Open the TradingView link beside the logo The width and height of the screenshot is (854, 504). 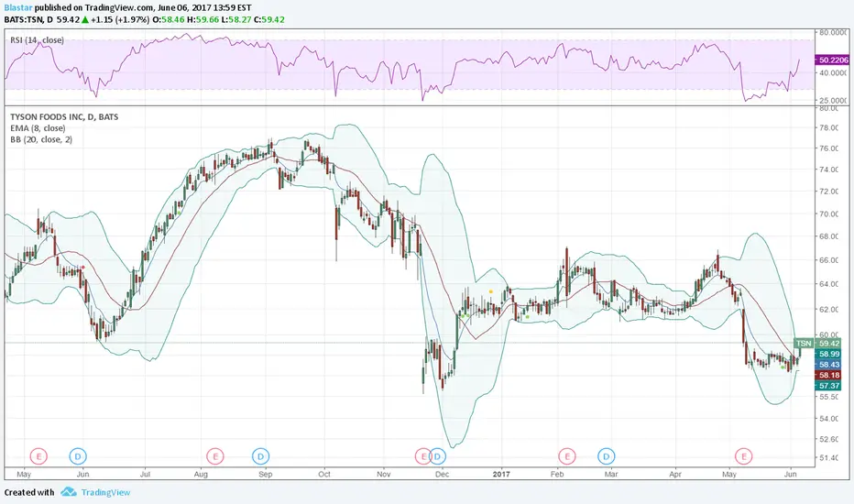click(105, 493)
